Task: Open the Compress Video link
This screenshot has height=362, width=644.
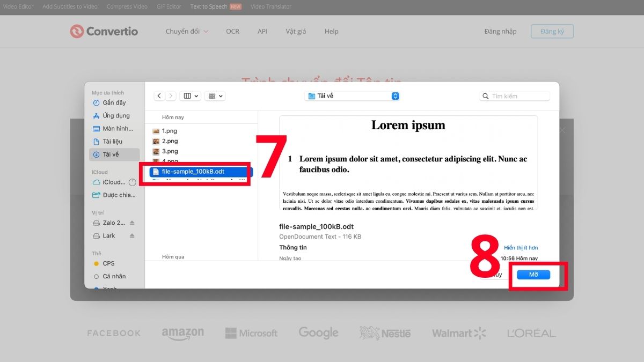Action: click(x=127, y=6)
